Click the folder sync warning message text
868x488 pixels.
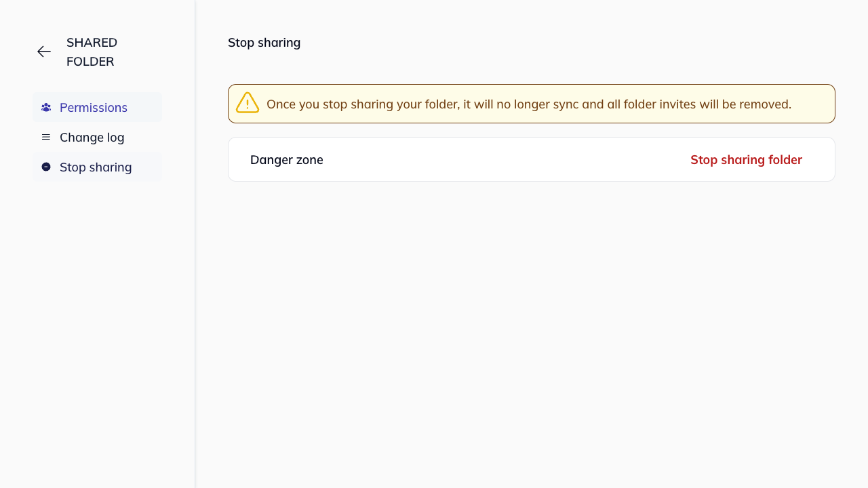pos(529,104)
